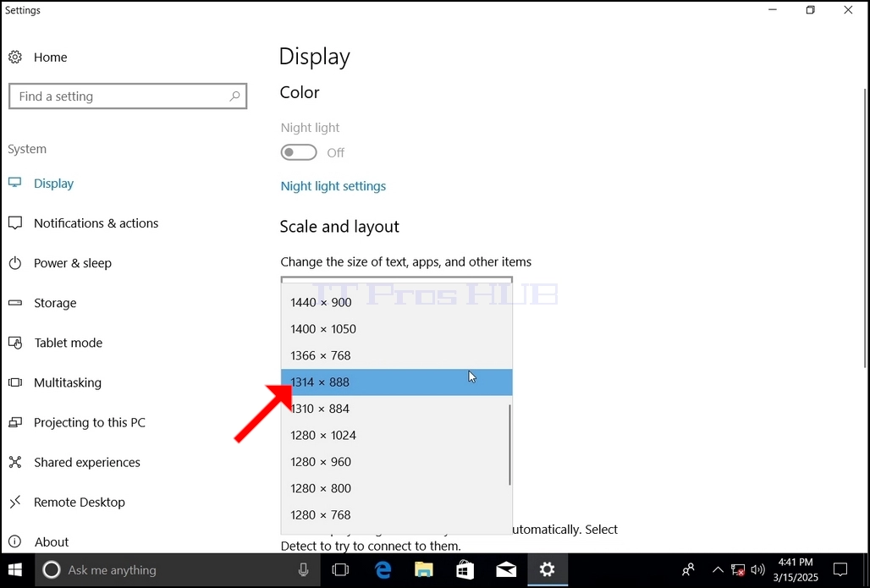The image size is (870, 588).
Task: Click the Display monitor icon in sidebar
Action: coord(15,183)
